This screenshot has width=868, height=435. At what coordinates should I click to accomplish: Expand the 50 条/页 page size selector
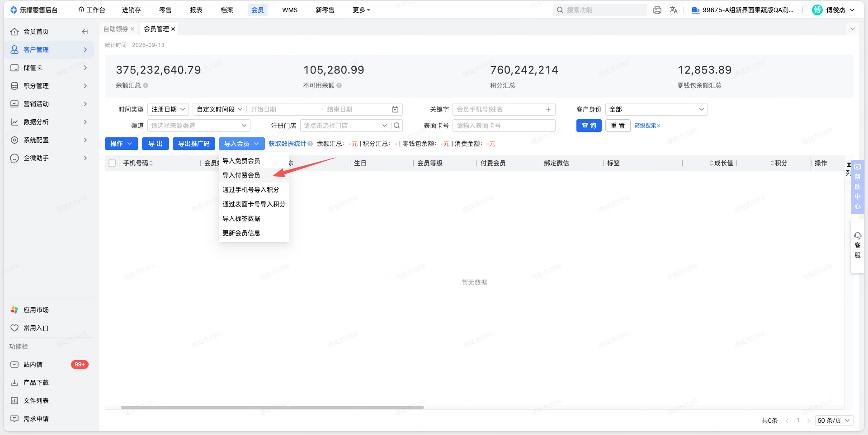[834, 421]
